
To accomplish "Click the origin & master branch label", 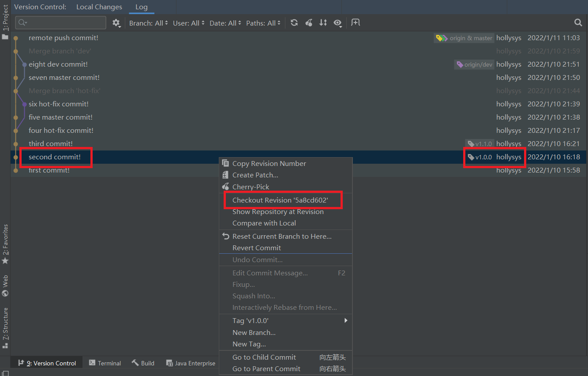I will click(464, 38).
